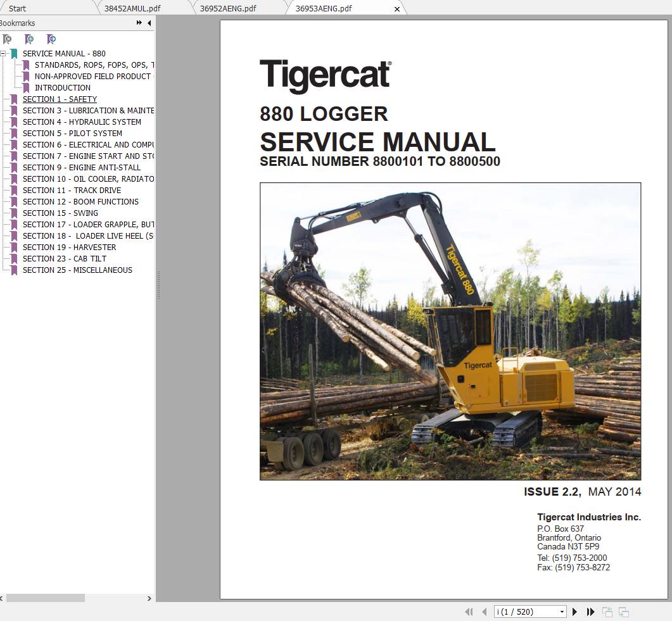Click the previous page arrow

coord(484,612)
